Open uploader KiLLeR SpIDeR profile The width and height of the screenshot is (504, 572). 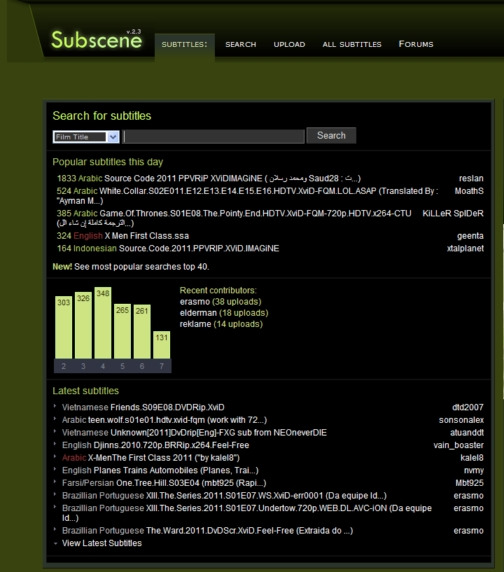[453, 213]
